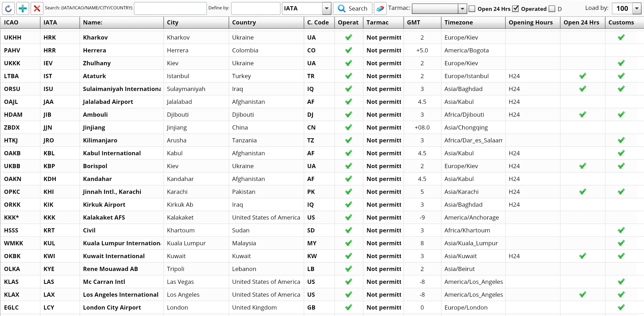Click the Operated checkmark for Kharkov row

(x=348, y=37)
